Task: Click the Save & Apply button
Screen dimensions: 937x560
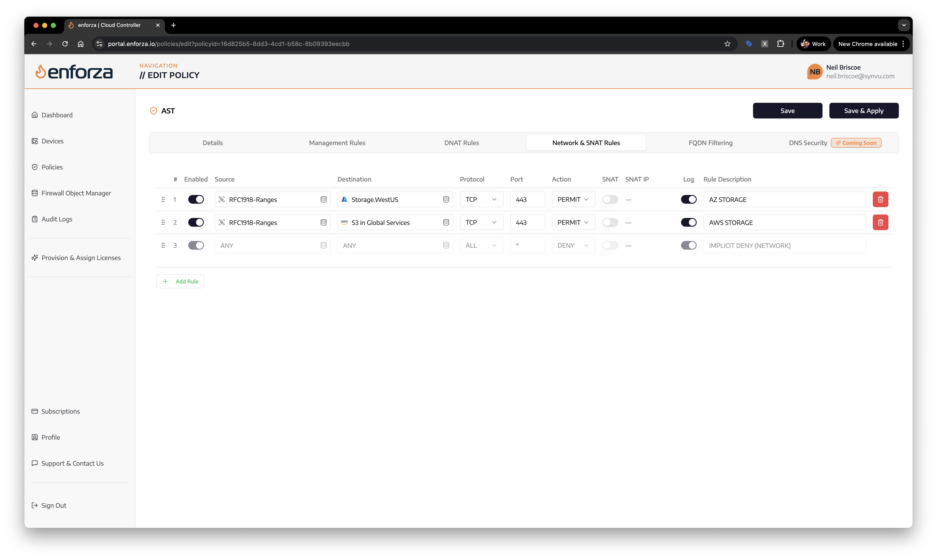Action: pos(863,111)
